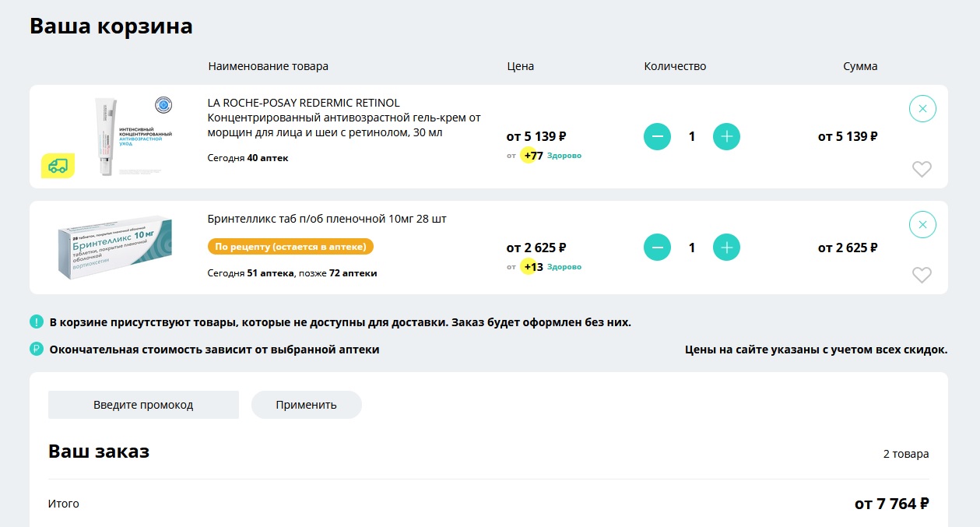Click the price от 2 625 ₽ in Цена column
The width and height of the screenshot is (980, 527).
click(x=536, y=248)
